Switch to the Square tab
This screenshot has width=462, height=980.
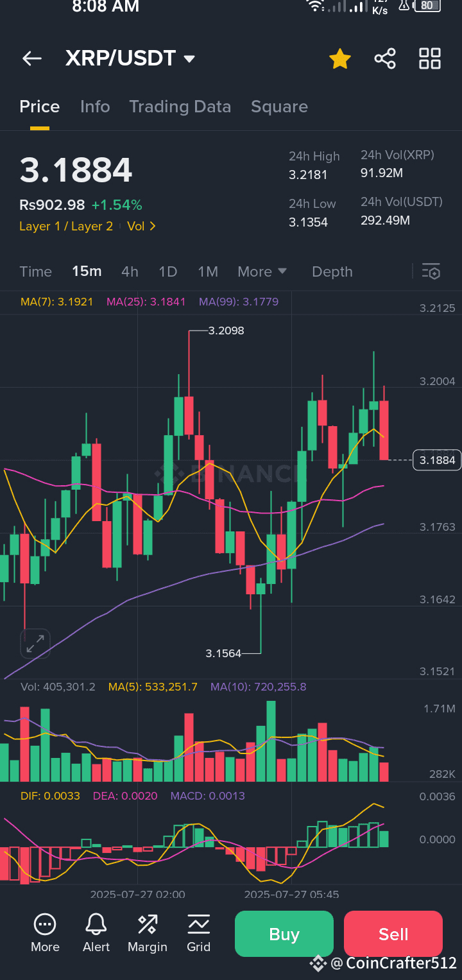(x=279, y=107)
